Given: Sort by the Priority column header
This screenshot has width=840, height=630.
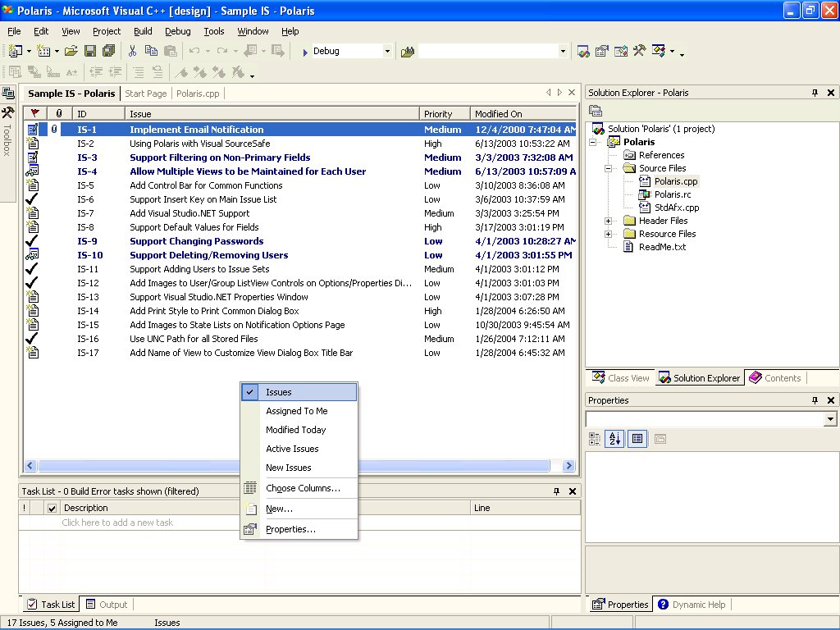Looking at the screenshot, I should (445, 113).
